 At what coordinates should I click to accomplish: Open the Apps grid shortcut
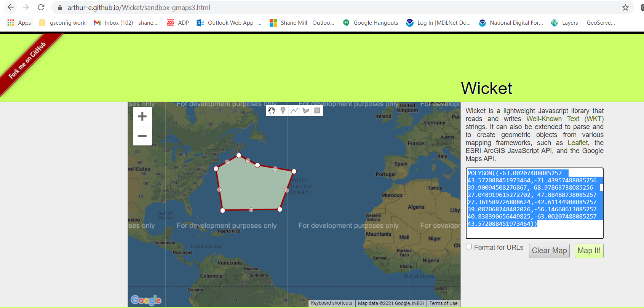click(x=19, y=23)
